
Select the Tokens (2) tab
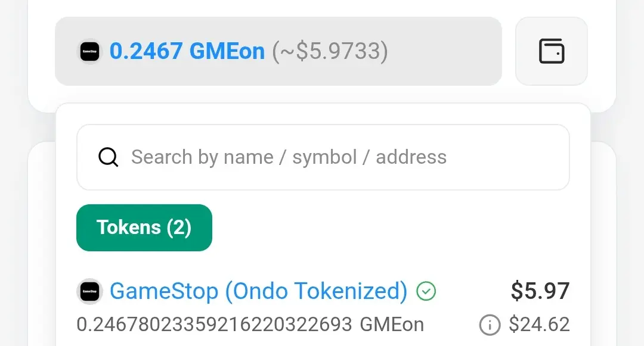(x=144, y=227)
